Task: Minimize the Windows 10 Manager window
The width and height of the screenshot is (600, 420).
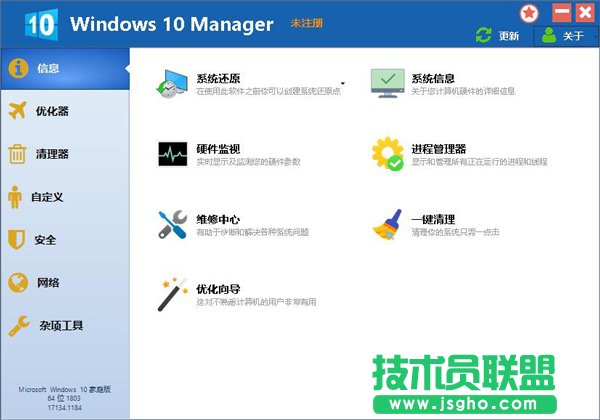Action: pyautogui.click(x=562, y=13)
